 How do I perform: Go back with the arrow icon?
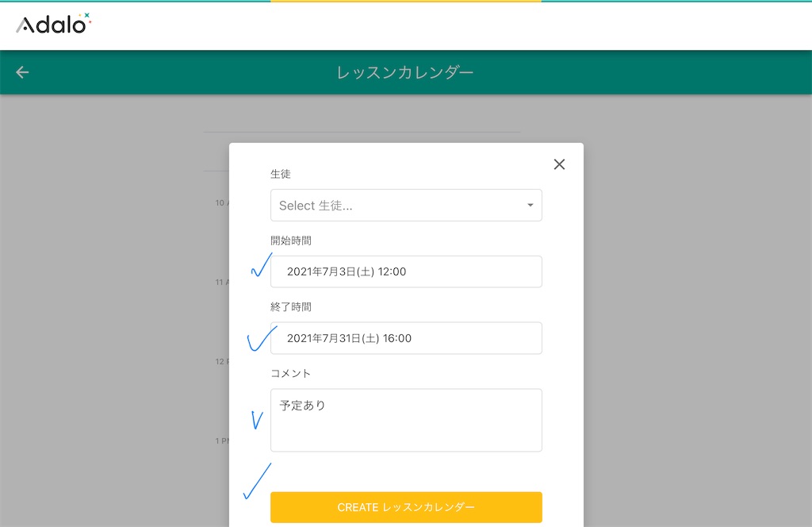coord(22,72)
